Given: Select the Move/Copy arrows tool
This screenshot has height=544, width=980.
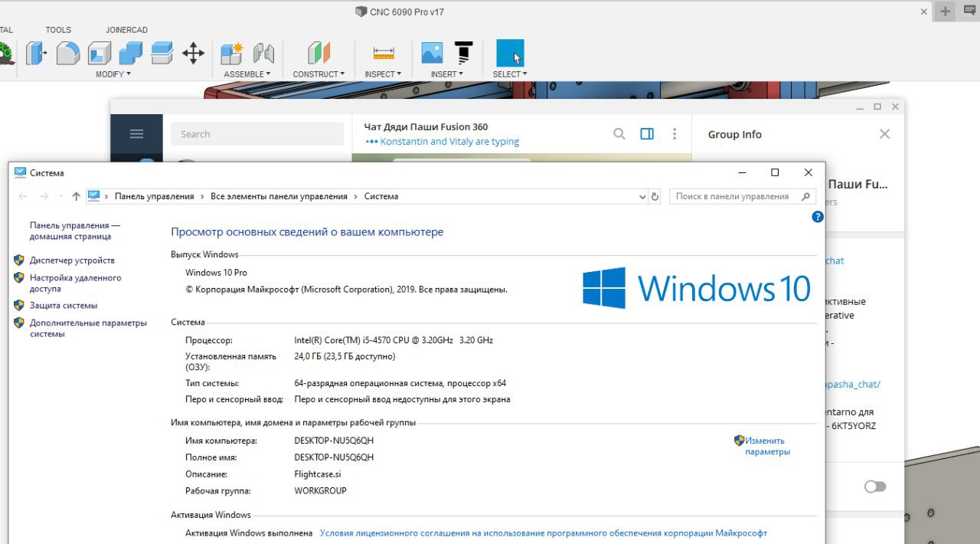Looking at the screenshot, I should pos(193,53).
